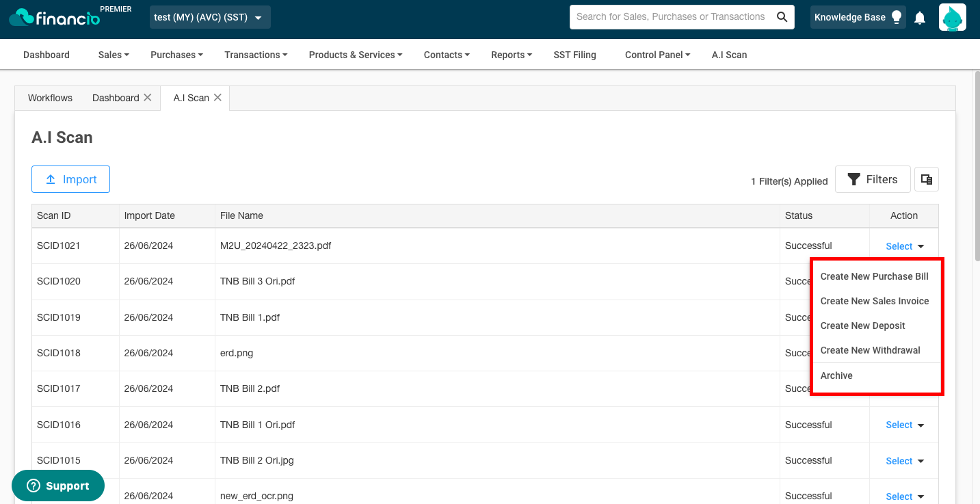Open the user avatar menu

(x=952, y=17)
